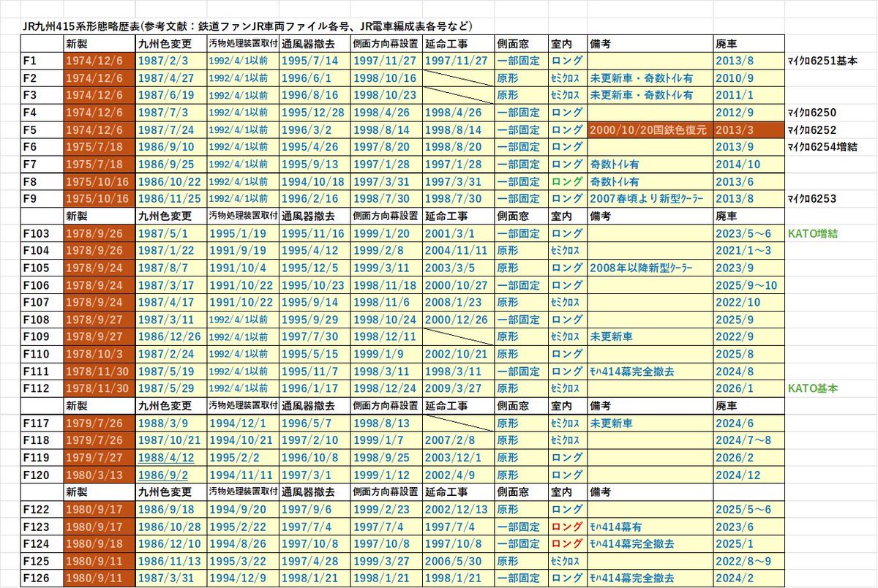Select the 廃車 cell 2022/8～9 in row F125
The height and width of the screenshot is (588, 878).
point(749,562)
